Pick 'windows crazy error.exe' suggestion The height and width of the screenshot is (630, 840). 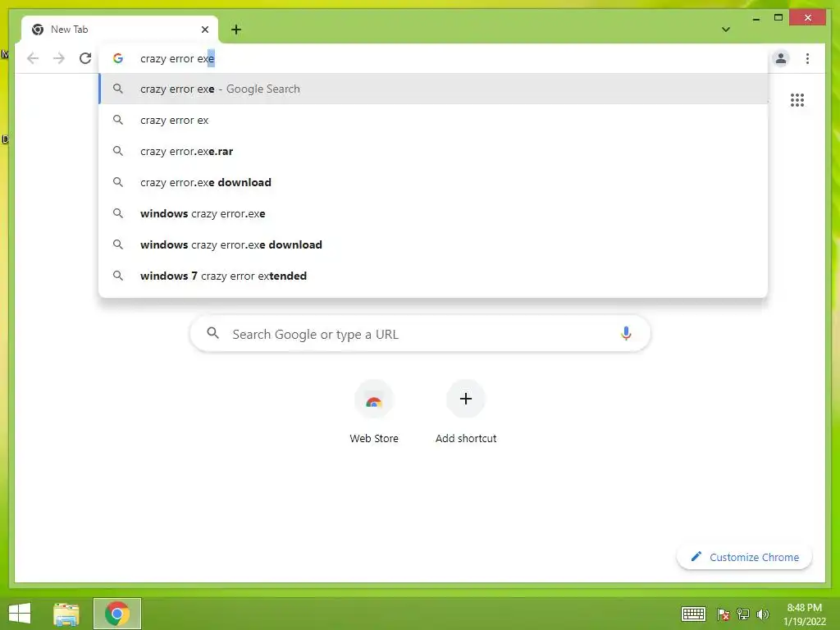point(433,213)
